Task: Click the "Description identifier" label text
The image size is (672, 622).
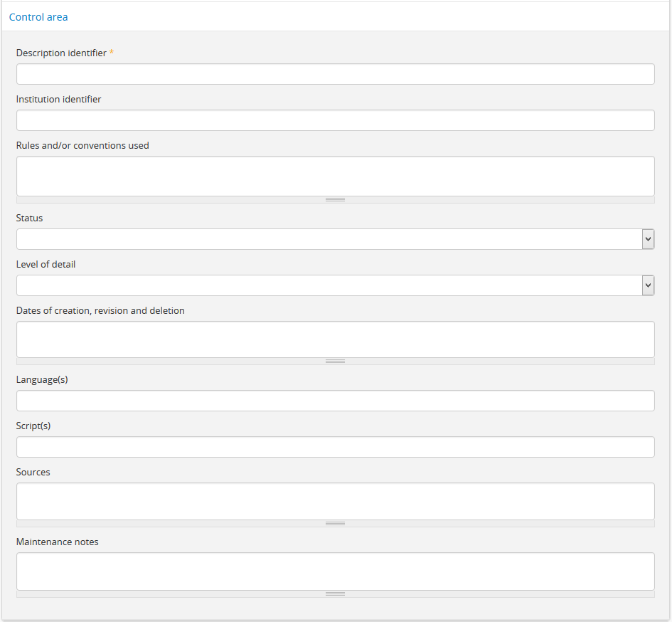Action: coord(61,53)
